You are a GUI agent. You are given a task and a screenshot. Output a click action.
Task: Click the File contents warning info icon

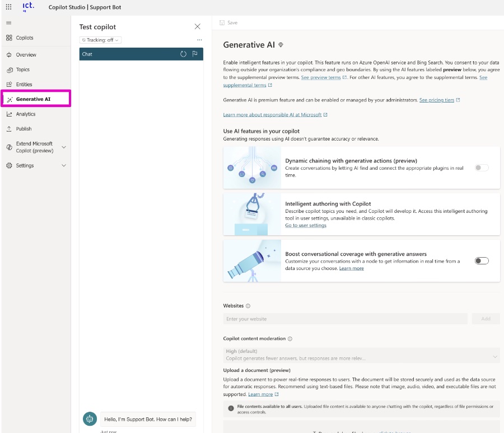click(x=231, y=408)
